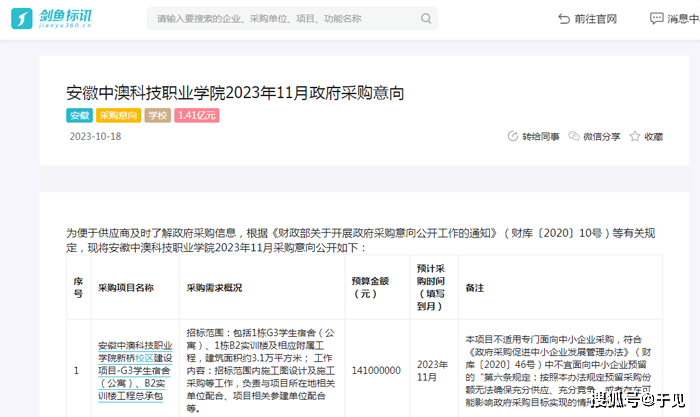Viewport: 700px width, 417px height.
Task: Click the 2023年11月 purchase time cell
Action: [432, 371]
